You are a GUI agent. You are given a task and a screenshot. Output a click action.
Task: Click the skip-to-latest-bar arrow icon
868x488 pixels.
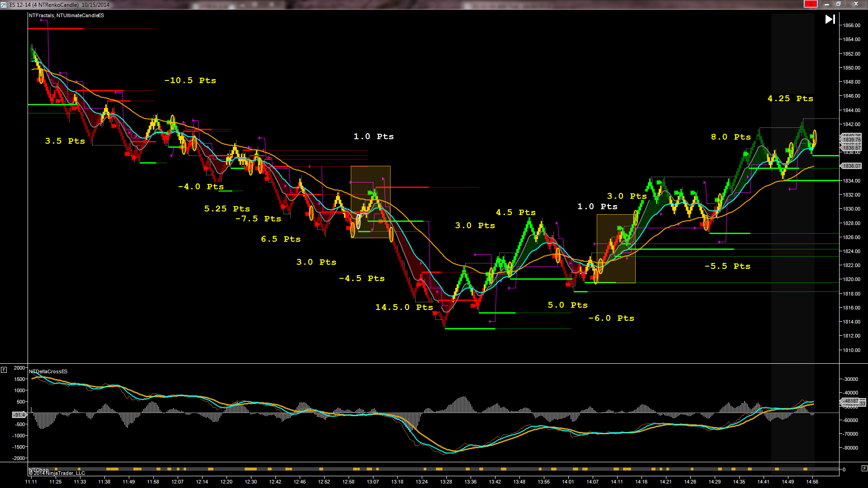(x=830, y=19)
